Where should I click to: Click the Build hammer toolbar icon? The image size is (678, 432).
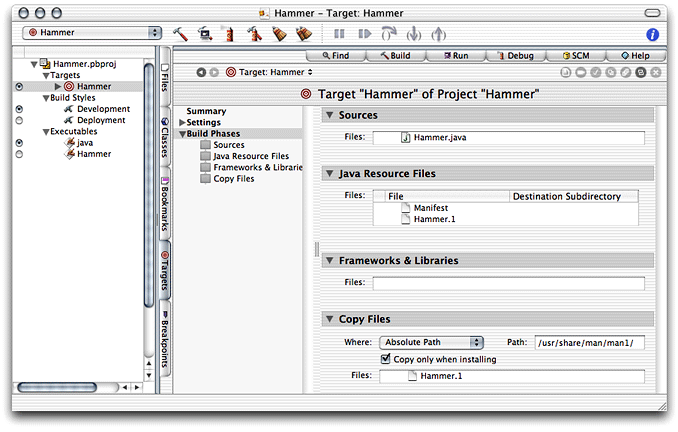pyautogui.click(x=180, y=34)
